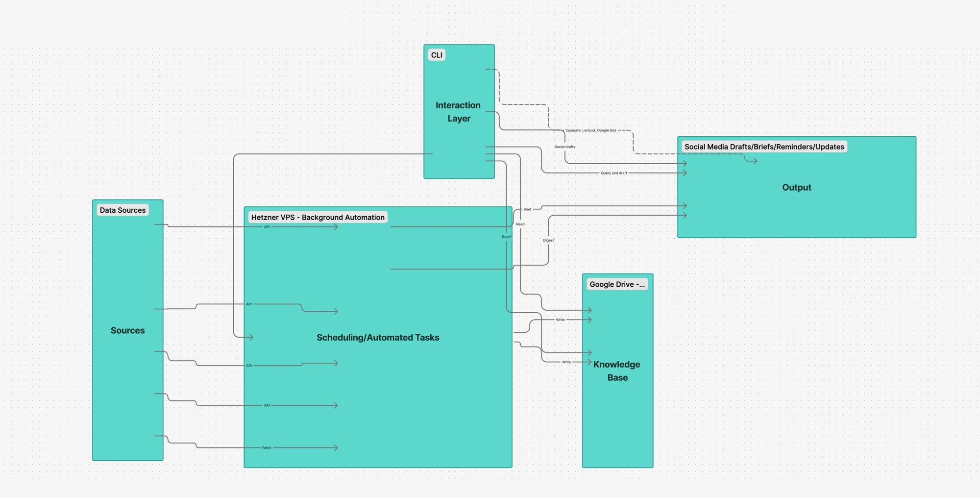Click the 'Fetch' connector label
Screen dimensions: 980x498
click(x=267, y=448)
